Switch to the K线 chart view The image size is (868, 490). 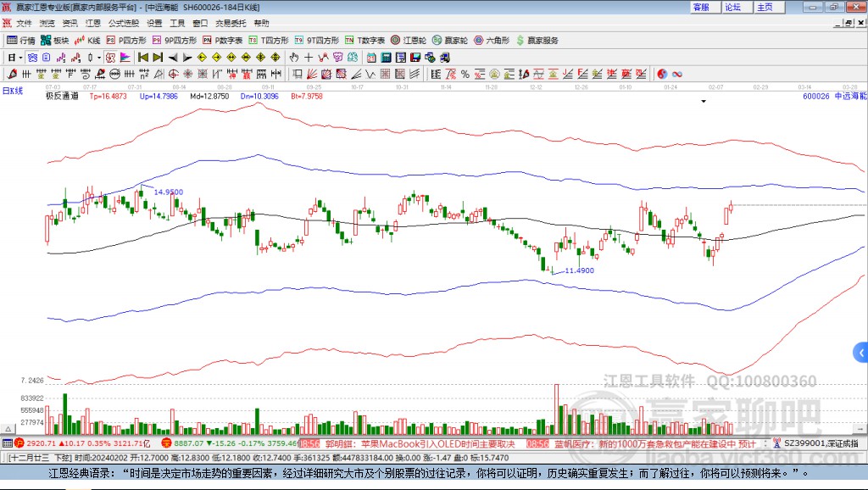[87, 41]
